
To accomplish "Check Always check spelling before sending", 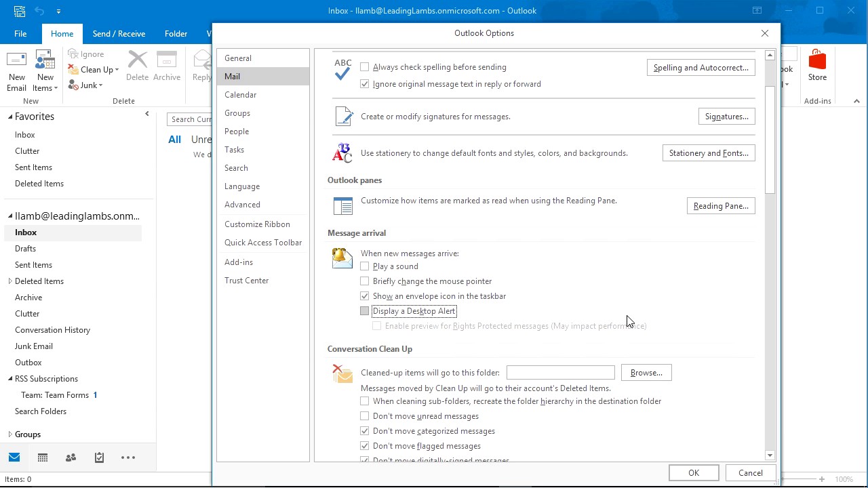I will click(365, 67).
